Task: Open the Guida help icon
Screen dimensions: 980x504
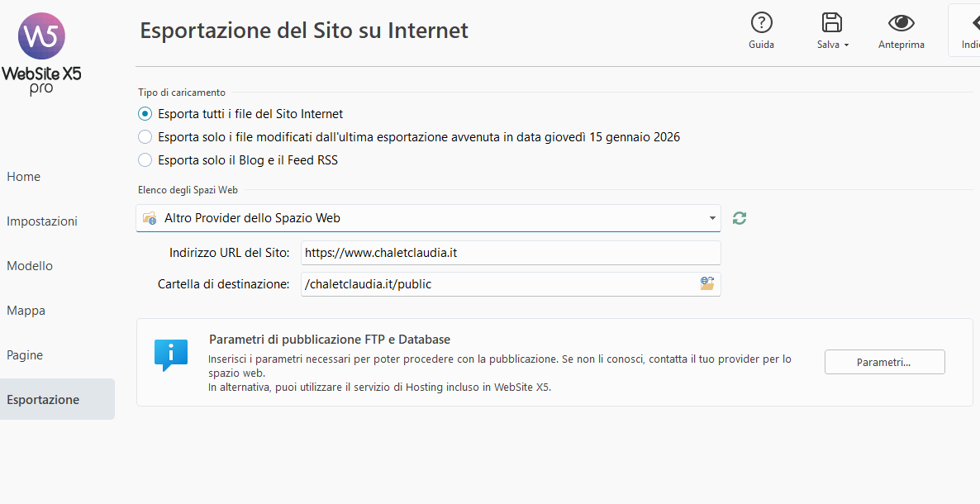Action: pyautogui.click(x=761, y=23)
